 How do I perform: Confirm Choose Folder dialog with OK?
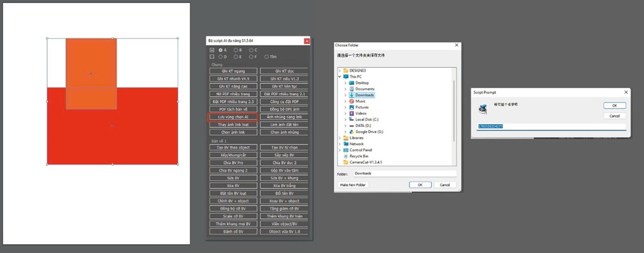tap(420, 185)
